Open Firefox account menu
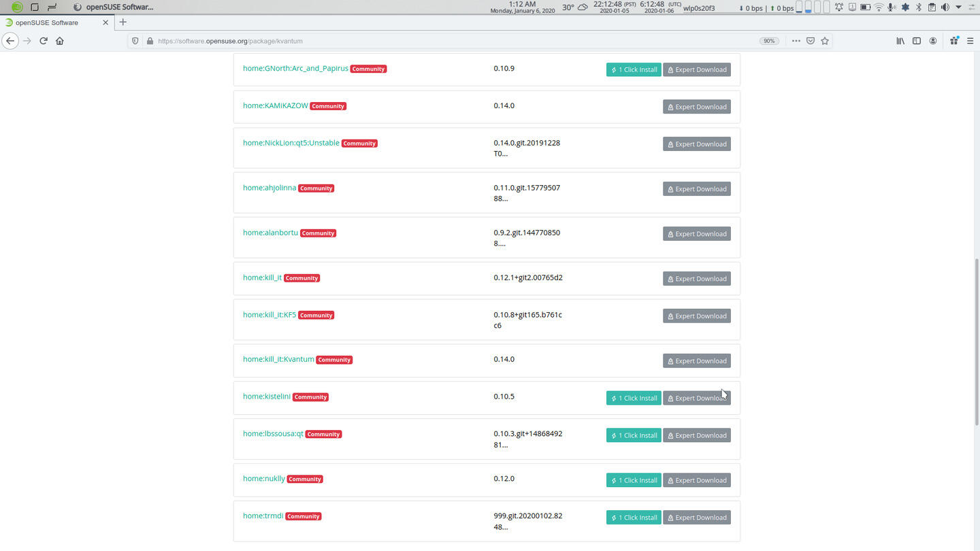Image resolution: width=980 pixels, height=551 pixels. pos(933,41)
